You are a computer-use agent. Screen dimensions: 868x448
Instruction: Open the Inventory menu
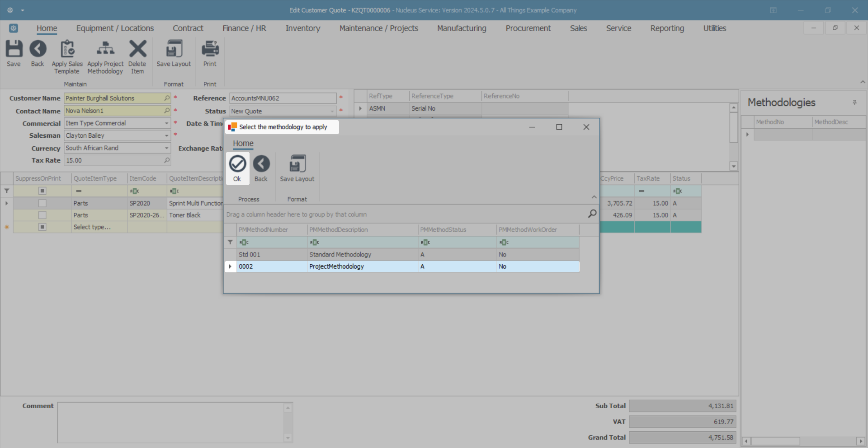303,28
